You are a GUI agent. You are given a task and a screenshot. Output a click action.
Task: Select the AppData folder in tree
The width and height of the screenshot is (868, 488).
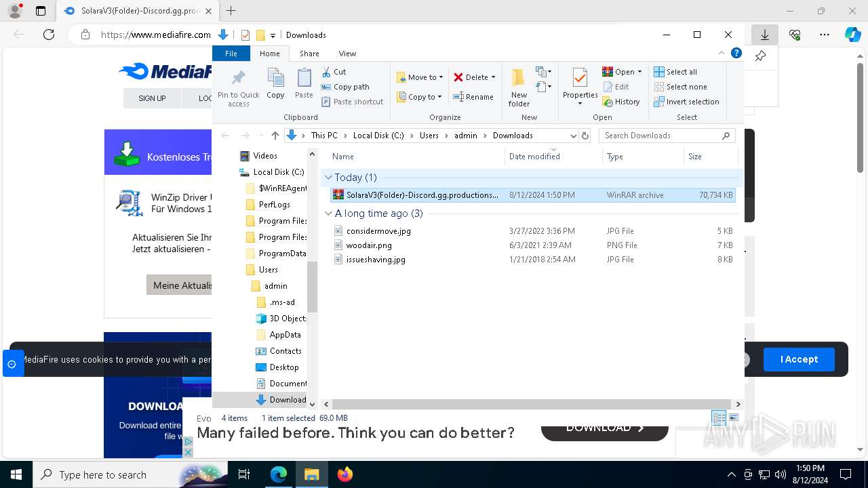279,335
